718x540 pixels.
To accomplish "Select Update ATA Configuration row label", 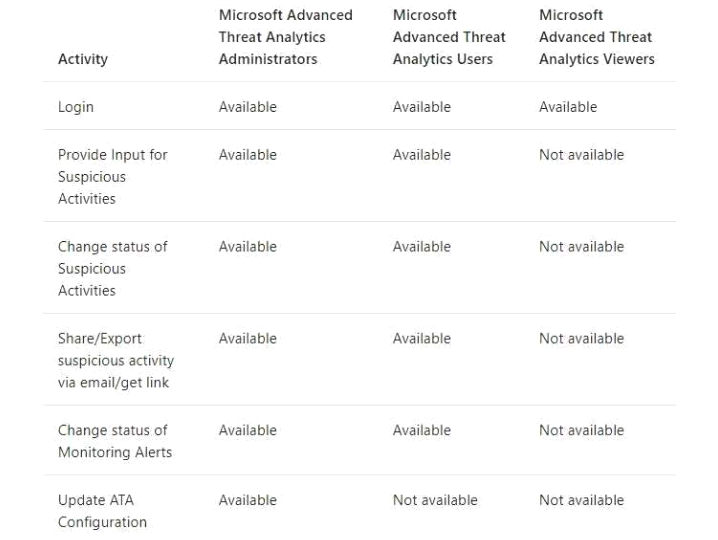I will pyautogui.click(x=103, y=511).
